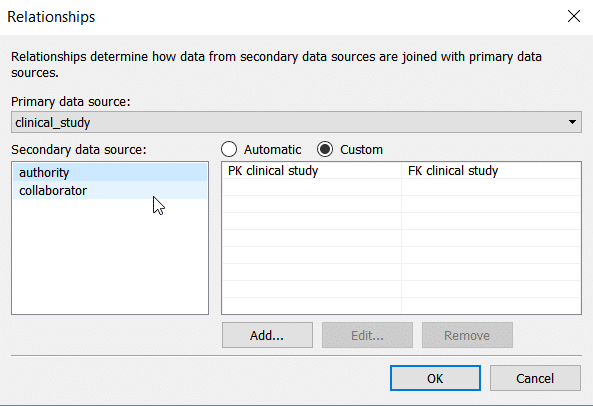Open the Primary data source dropdown
This screenshot has height=406, width=593.
point(296,122)
